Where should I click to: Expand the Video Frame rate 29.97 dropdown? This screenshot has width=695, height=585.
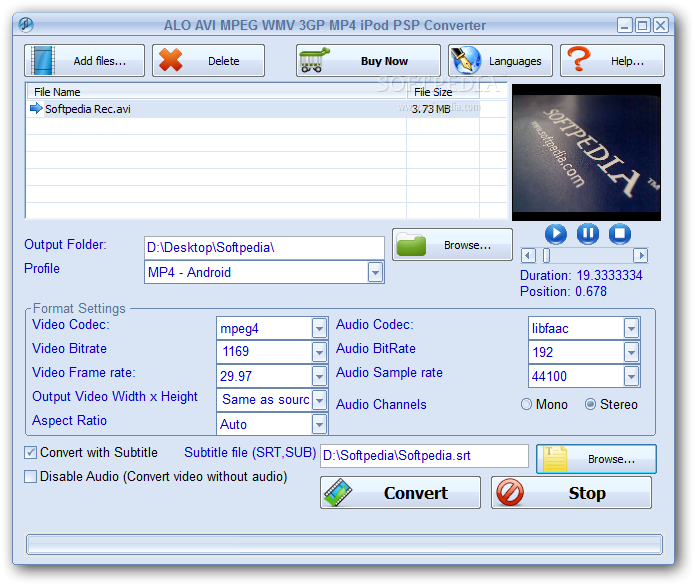pos(319,376)
